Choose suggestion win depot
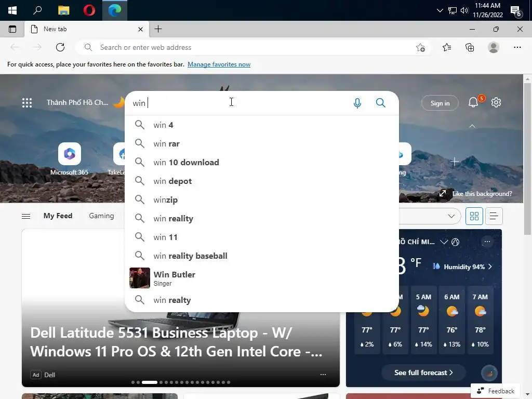This screenshot has height=399, width=532. tap(262, 181)
